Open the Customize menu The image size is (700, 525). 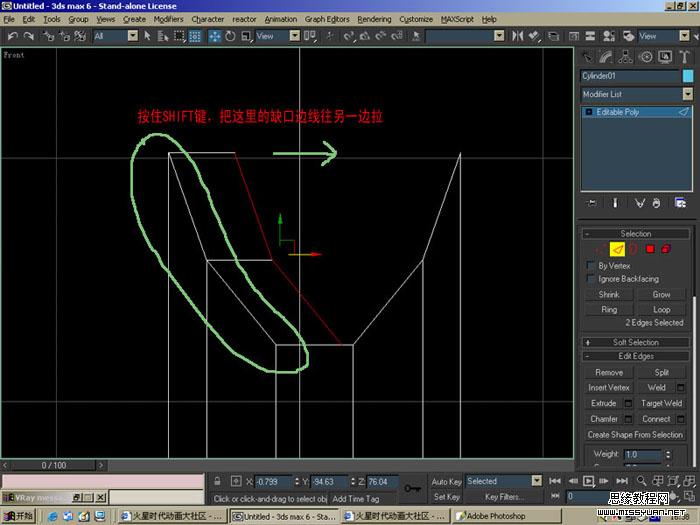coord(416,19)
